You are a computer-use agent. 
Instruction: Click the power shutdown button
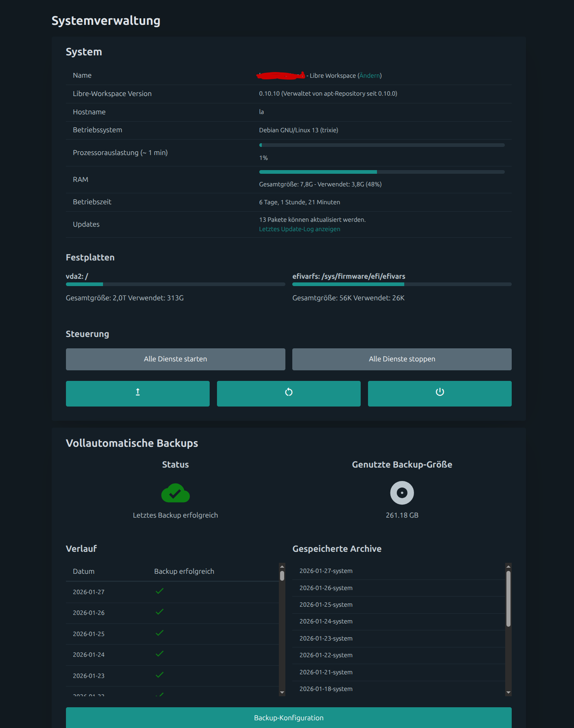(440, 394)
